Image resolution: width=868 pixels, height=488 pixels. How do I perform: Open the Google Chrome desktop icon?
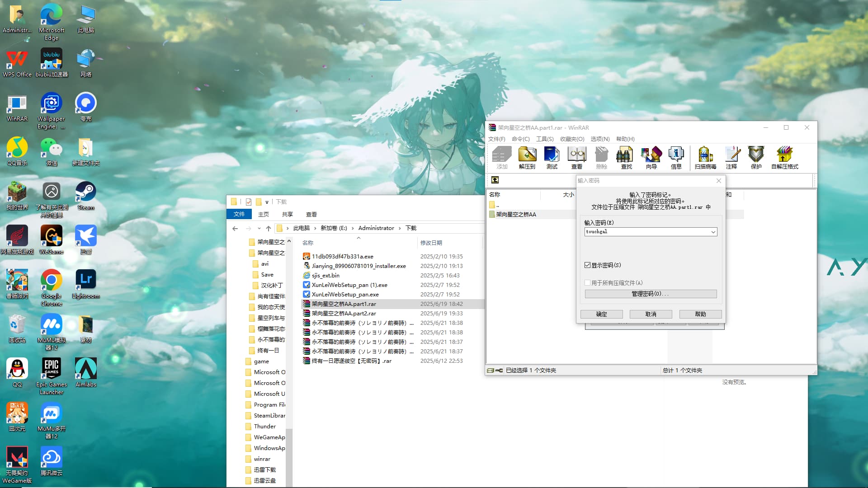52,288
